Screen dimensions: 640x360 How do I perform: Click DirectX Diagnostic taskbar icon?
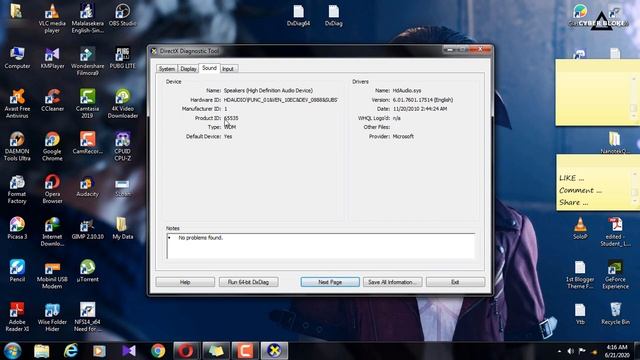coord(274,351)
